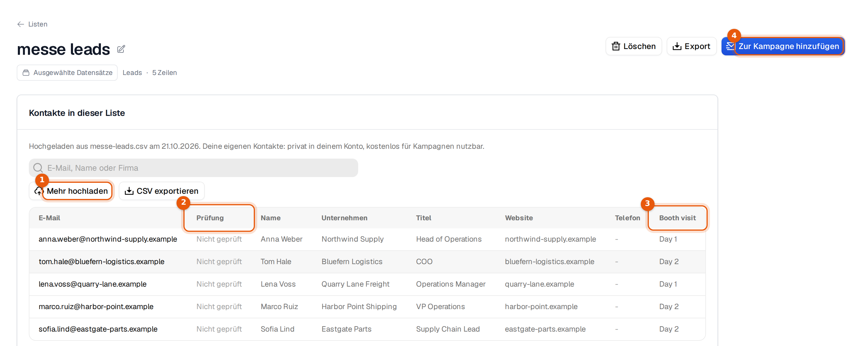Select lena.voss@quarry-lane.example email cell
Image resolution: width=868 pixels, height=346 pixels.
(x=93, y=284)
